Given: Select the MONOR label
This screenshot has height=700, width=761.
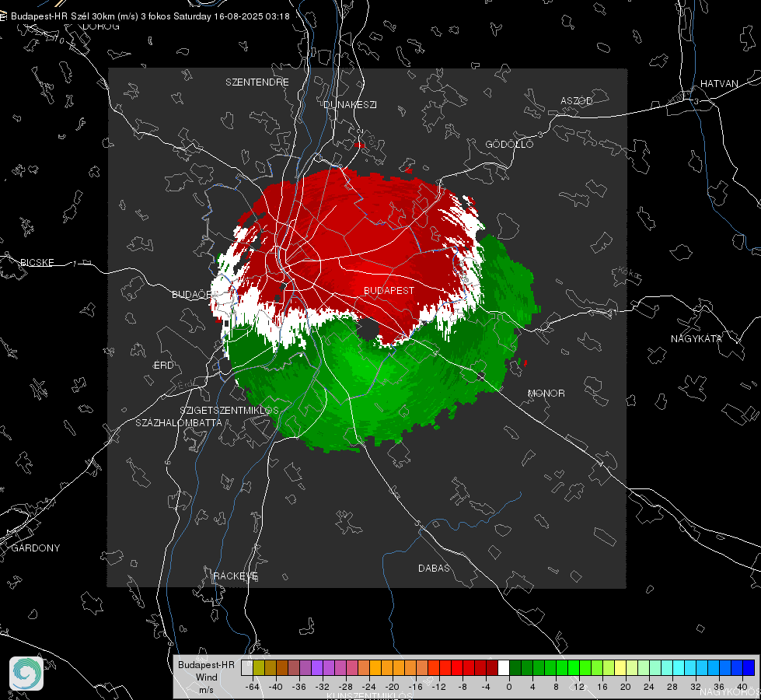Looking at the screenshot, I should tap(546, 393).
